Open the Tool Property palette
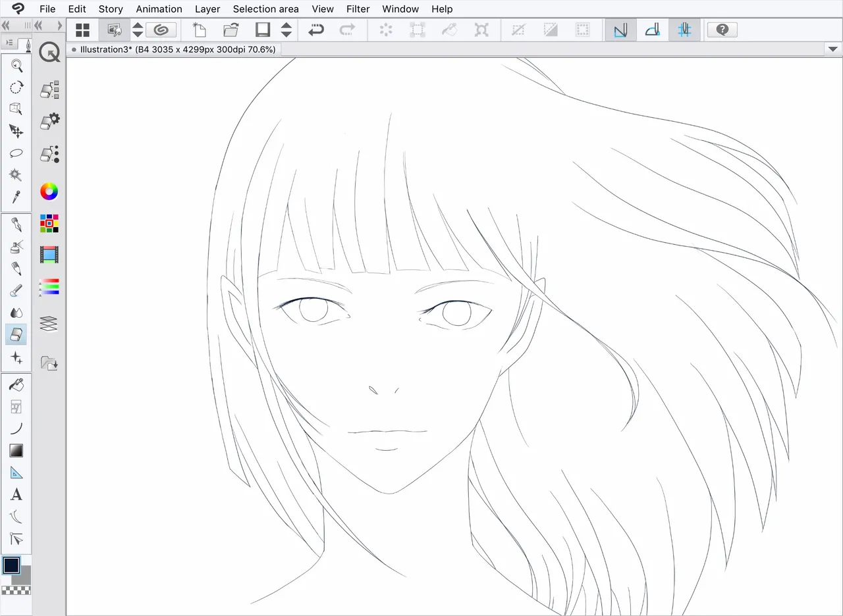The height and width of the screenshot is (616, 843). point(49,121)
